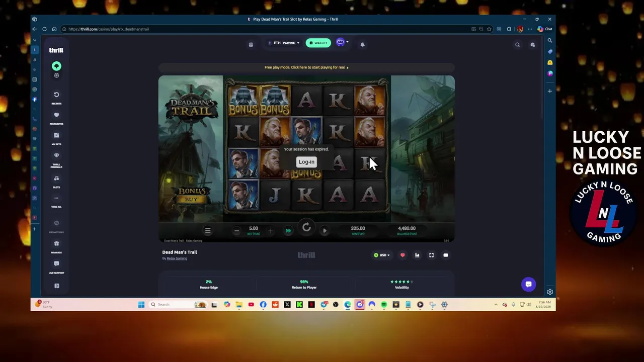Open the Windows Start menu
Image resolution: width=644 pixels, height=362 pixels.
coord(141,304)
